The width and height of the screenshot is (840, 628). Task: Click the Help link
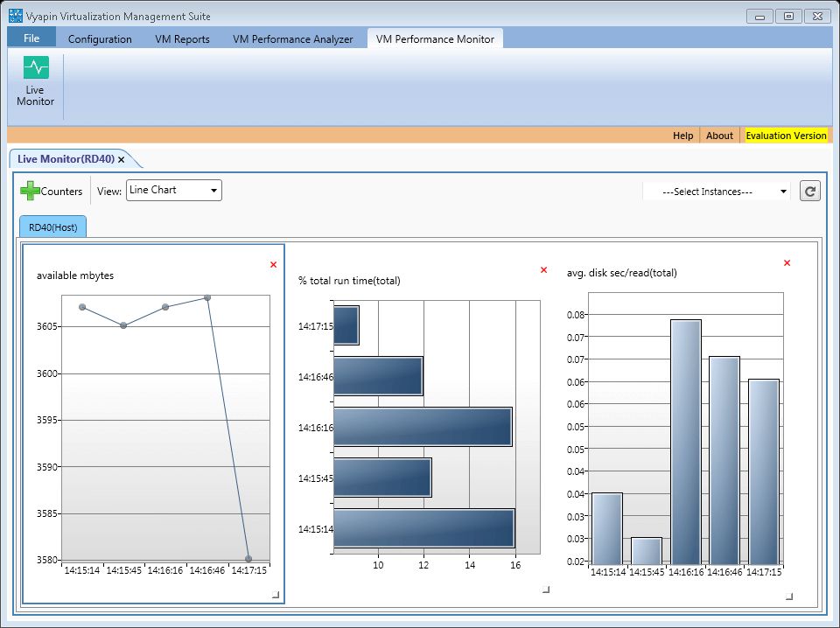pyautogui.click(x=682, y=136)
